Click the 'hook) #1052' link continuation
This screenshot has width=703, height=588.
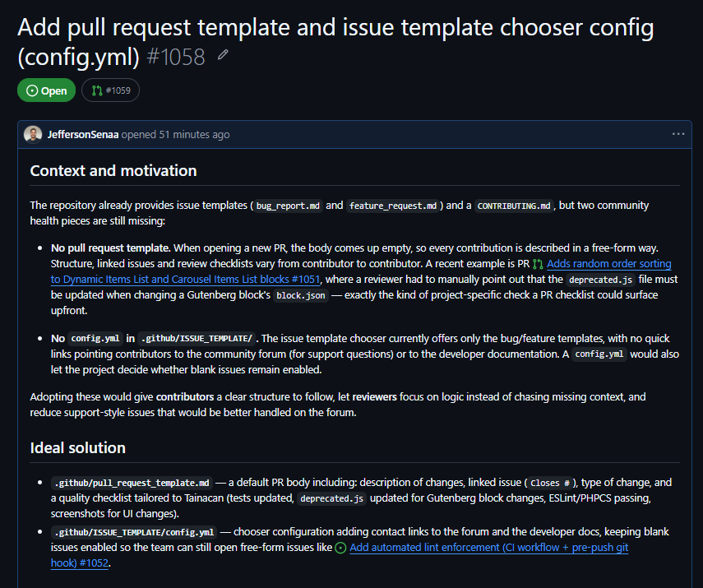point(80,563)
